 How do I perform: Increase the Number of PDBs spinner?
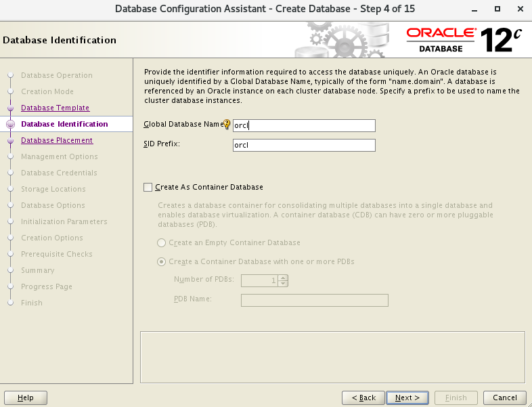(x=283, y=278)
